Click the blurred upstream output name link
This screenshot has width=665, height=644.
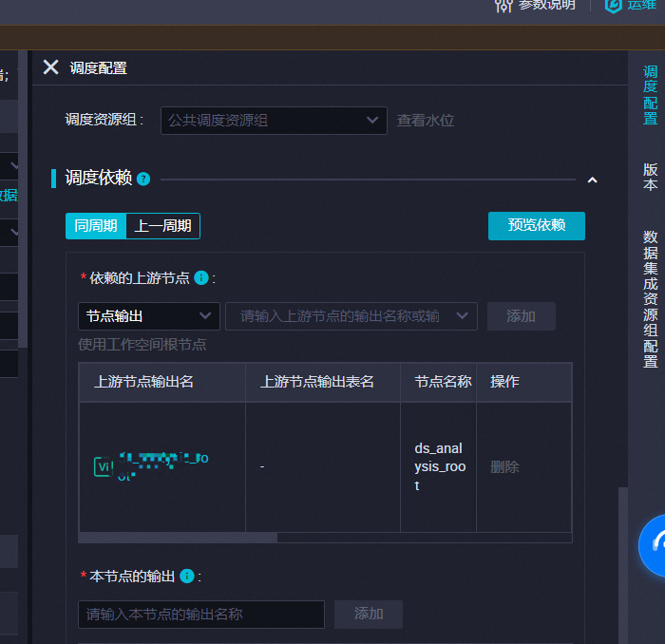tap(163, 466)
